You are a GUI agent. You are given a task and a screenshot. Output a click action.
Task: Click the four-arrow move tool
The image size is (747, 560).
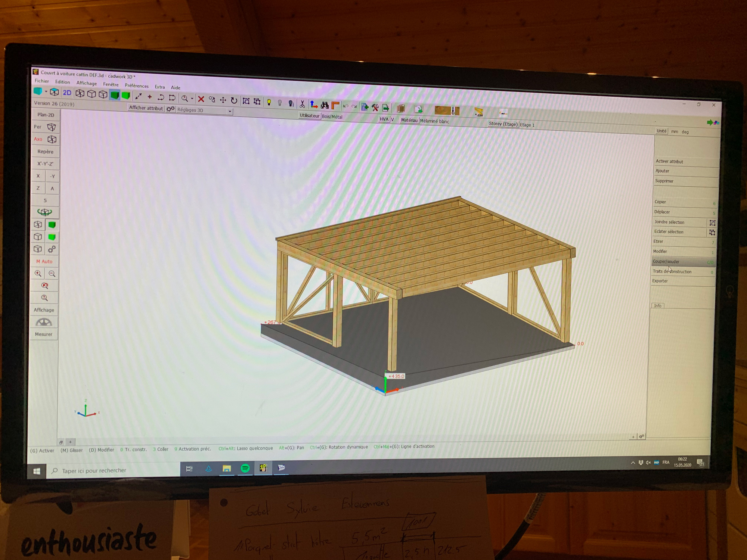(223, 100)
